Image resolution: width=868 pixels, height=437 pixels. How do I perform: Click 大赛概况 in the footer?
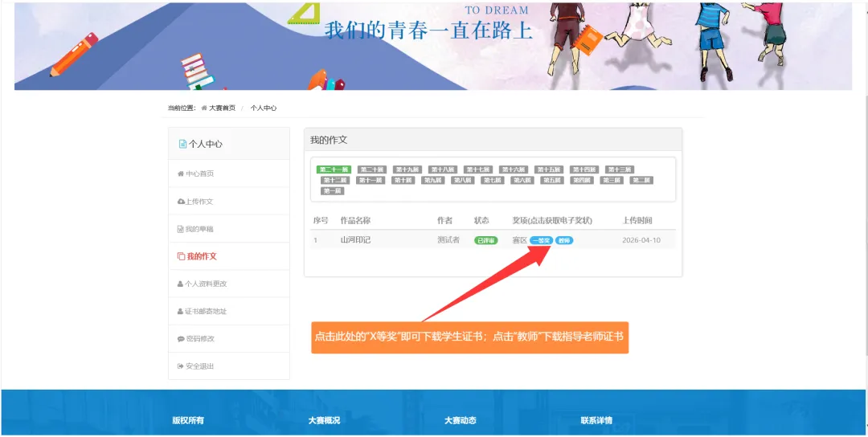(325, 420)
